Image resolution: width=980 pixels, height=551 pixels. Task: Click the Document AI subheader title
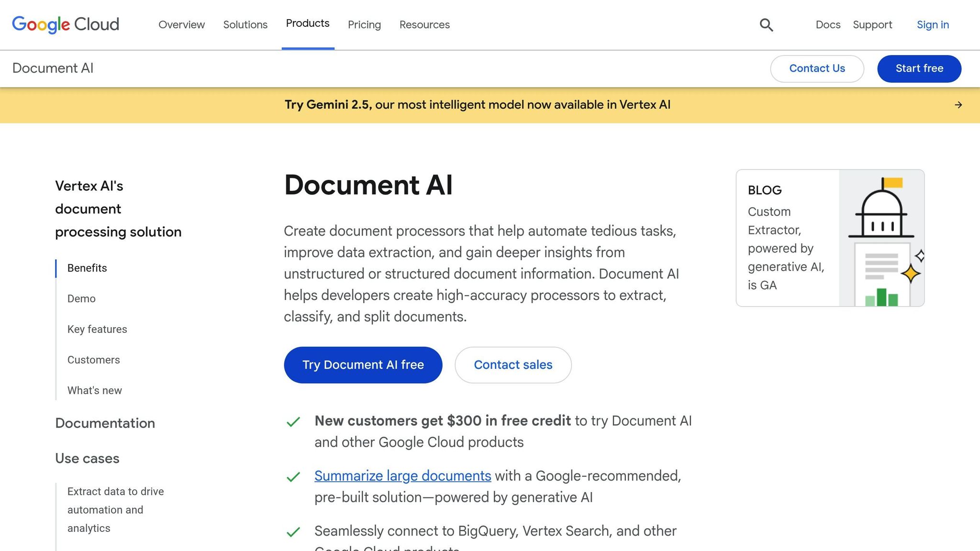[53, 68]
